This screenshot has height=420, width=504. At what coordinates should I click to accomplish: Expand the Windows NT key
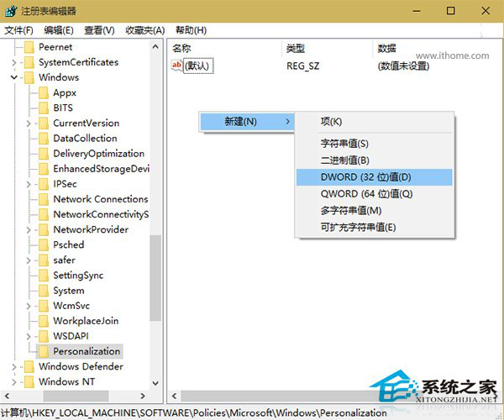tap(13, 381)
